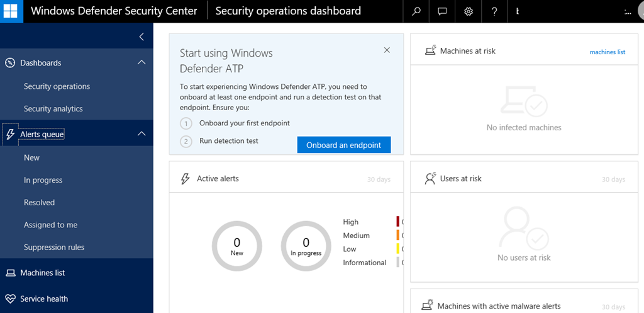Click the Service health heart icon
This screenshot has width=644, height=313.
point(10,299)
